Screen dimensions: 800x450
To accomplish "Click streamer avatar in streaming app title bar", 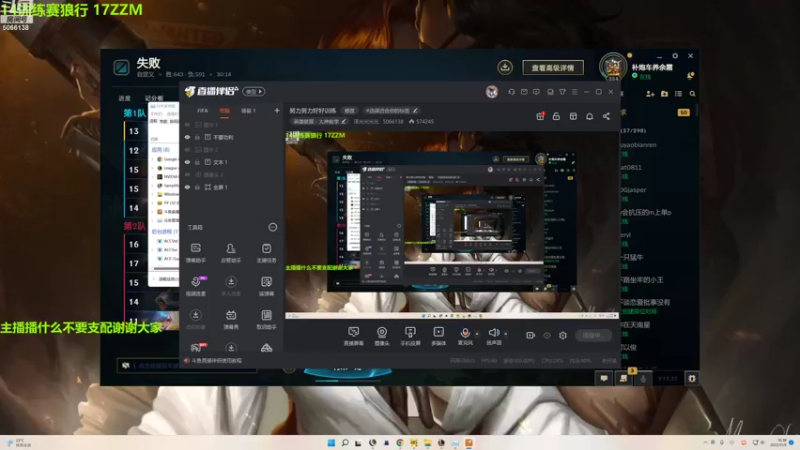I will 492,92.
